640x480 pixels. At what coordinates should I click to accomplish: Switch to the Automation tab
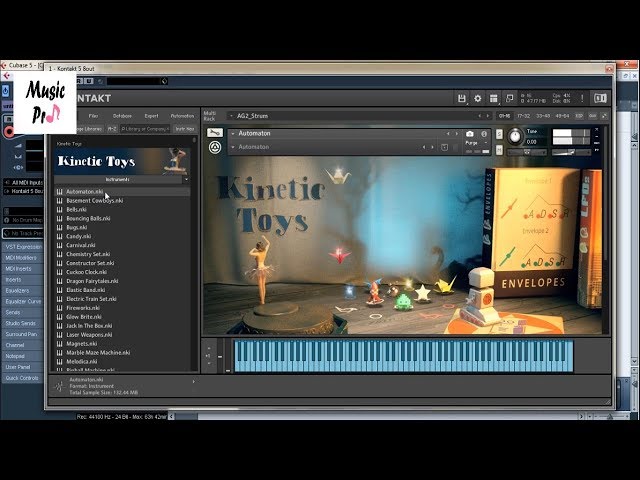pyautogui.click(x=182, y=116)
